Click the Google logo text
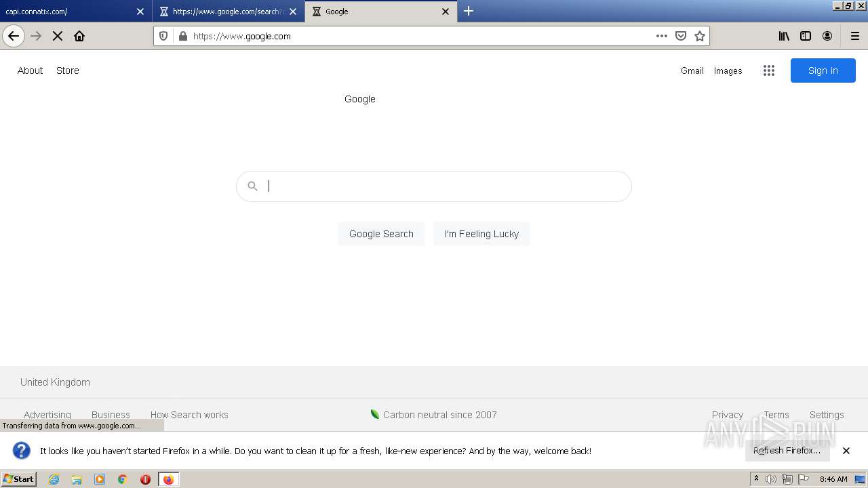Viewport: 868px width, 488px height. point(360,99)
